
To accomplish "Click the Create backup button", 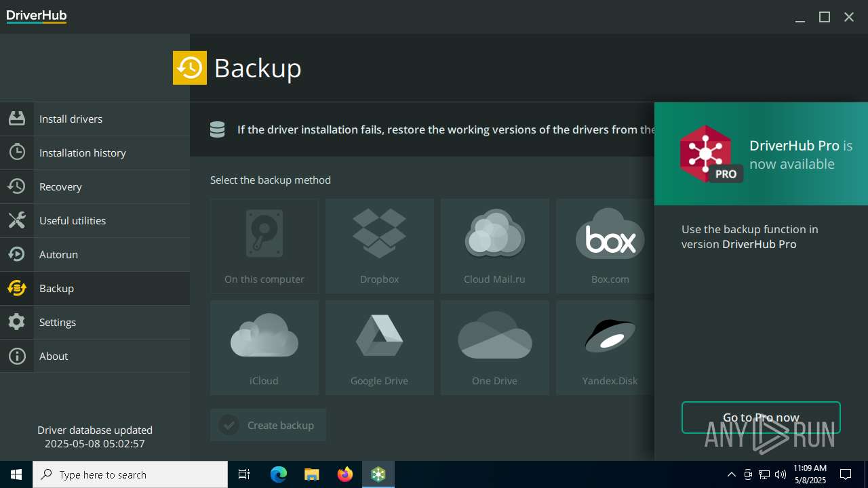I will pyautogui.click(x=268, y=425).
